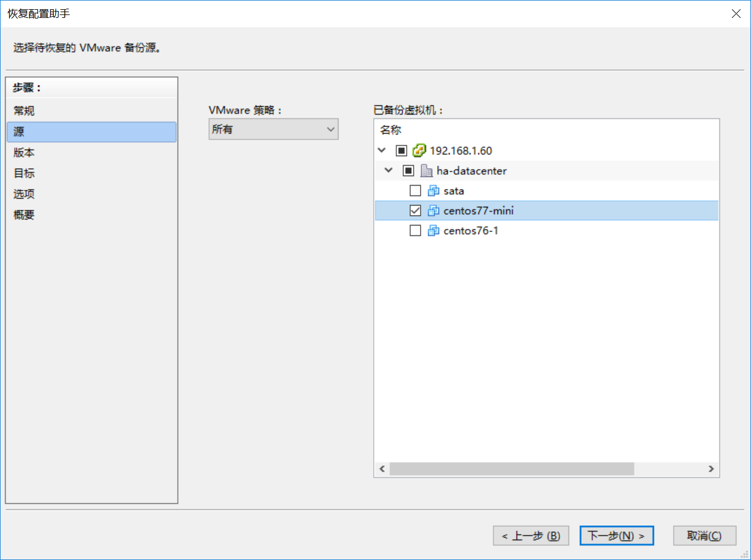Click the vCenter server icon beside 192.168.1.60

click(x=419, y=151)
